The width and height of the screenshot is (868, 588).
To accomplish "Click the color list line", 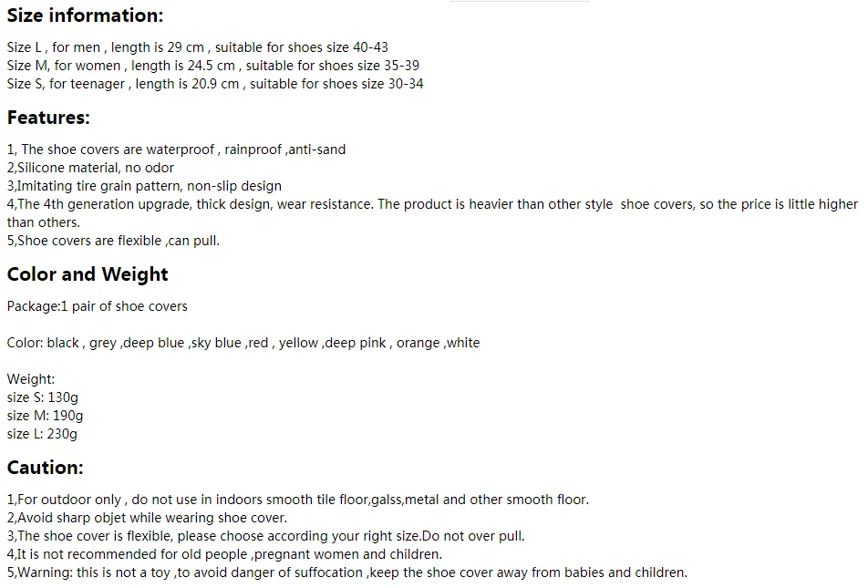I will click(243, 343).
